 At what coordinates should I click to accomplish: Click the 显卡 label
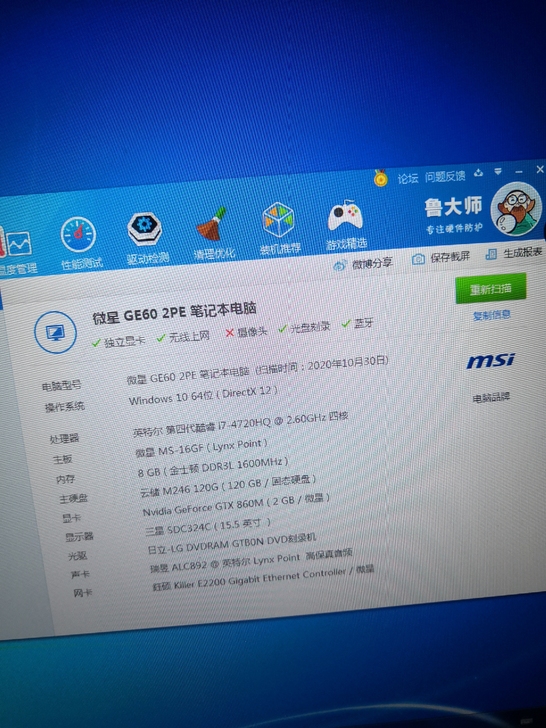(71, 518)
